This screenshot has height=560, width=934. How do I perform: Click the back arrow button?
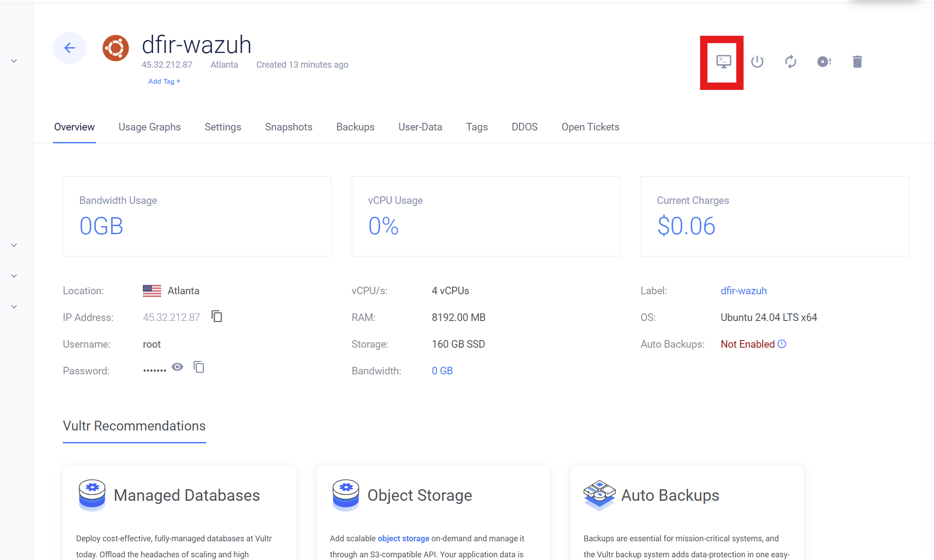(69, 48)
